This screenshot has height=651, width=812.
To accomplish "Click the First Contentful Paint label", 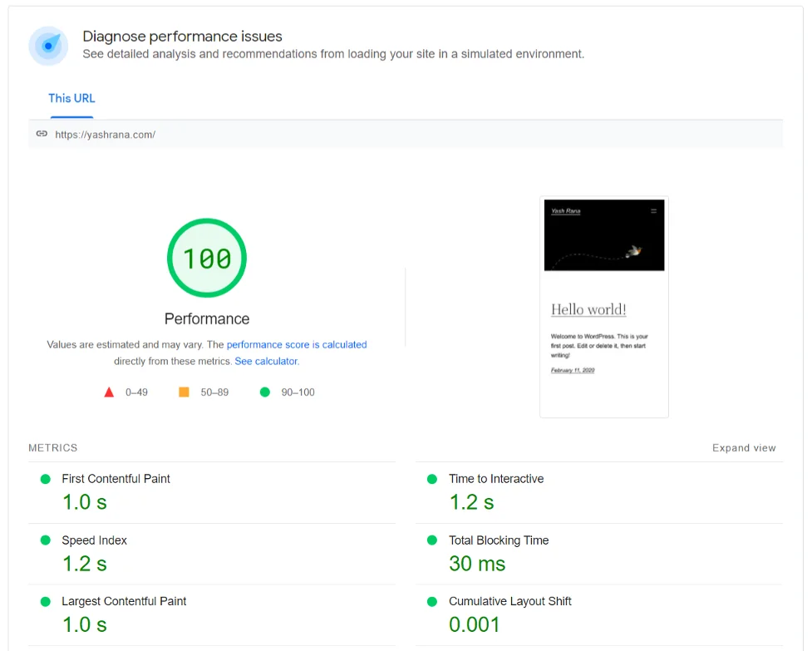I will pos(116,479).
